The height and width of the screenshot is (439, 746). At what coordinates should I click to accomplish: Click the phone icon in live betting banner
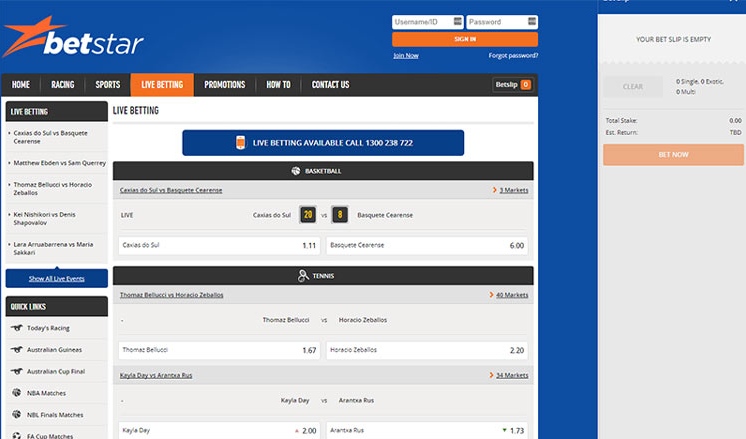click(241, 142)
